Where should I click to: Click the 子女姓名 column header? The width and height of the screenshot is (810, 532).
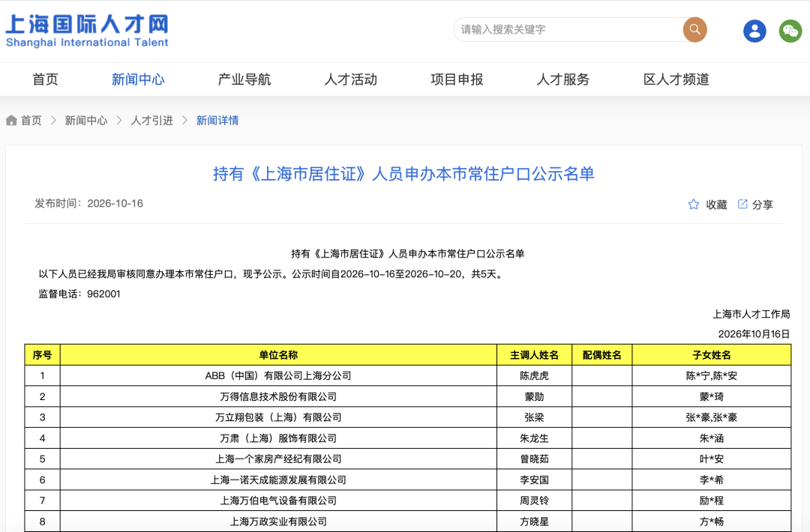click(711, 355)
